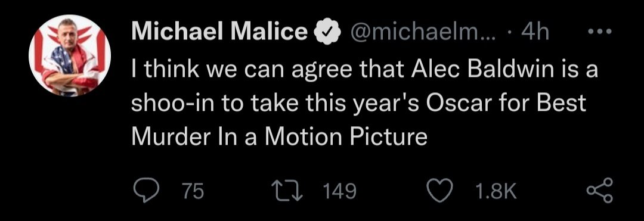The height and width of the screenshot is (221, 644).
Task: Click the 75 replies count
Action: 193,191
